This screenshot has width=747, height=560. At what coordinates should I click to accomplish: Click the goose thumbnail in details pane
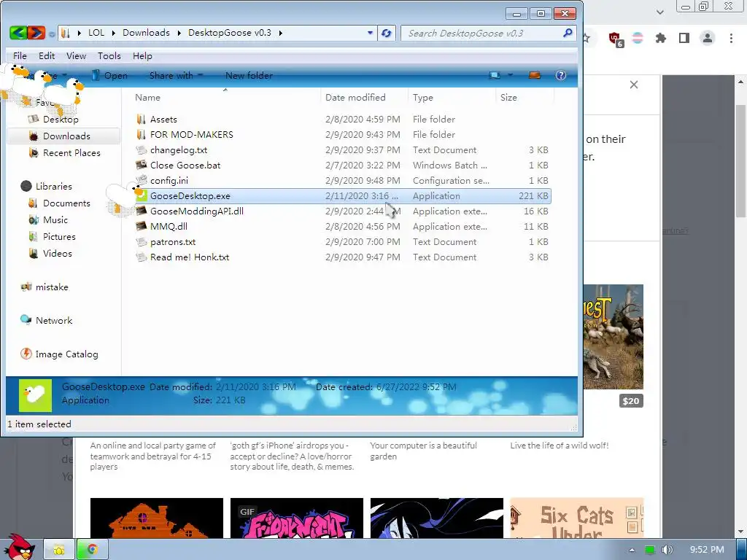coord(35,395)
